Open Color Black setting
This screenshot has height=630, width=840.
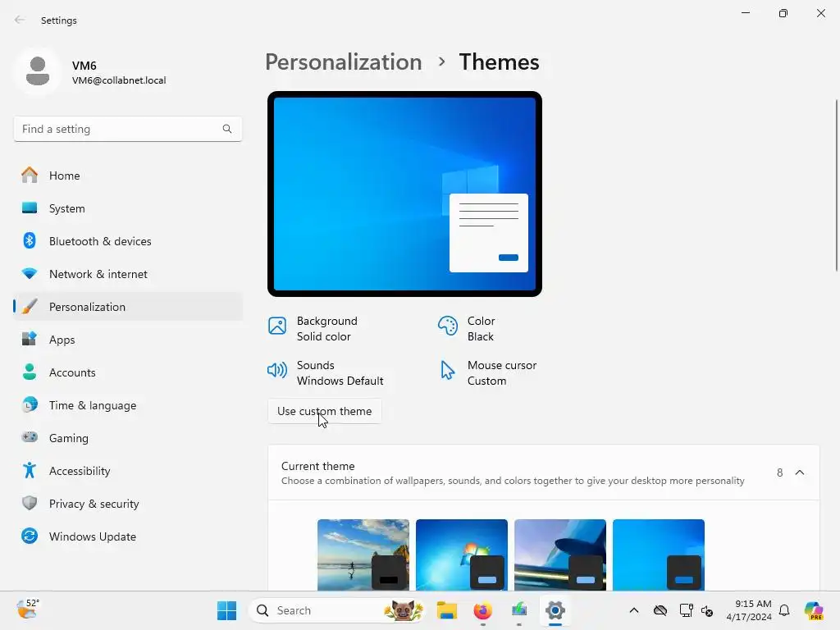[466, 328]
